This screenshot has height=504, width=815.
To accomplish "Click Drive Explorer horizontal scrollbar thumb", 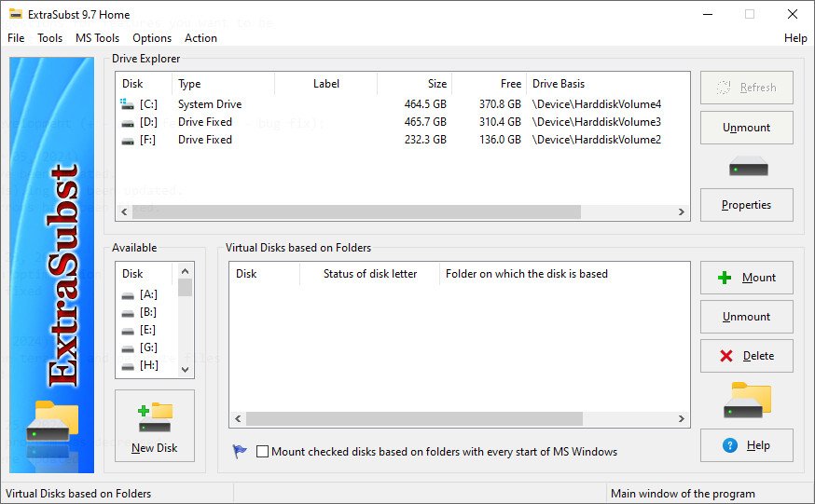I will pyautogui.click(x=356, y=211).
